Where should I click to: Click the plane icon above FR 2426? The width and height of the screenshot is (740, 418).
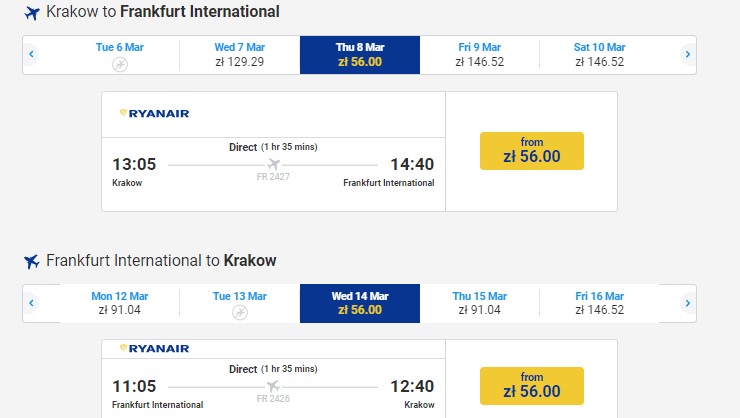tap(274, 386)
